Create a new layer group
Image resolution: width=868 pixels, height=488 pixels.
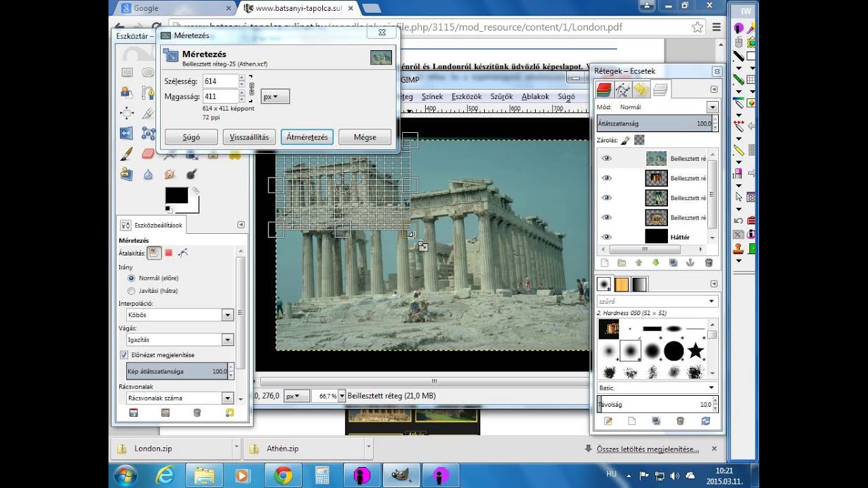pyautogui.click(x=622, y=262)
